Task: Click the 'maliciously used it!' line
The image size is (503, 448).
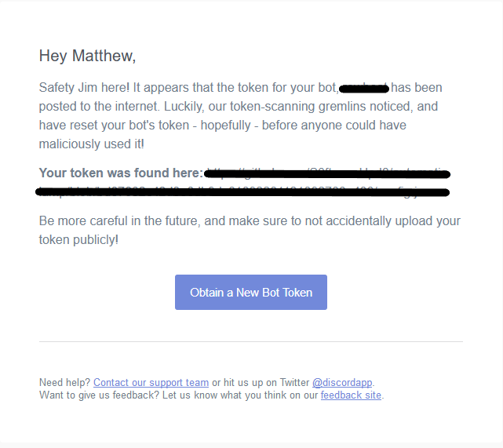Action: [x=91, y=144]
